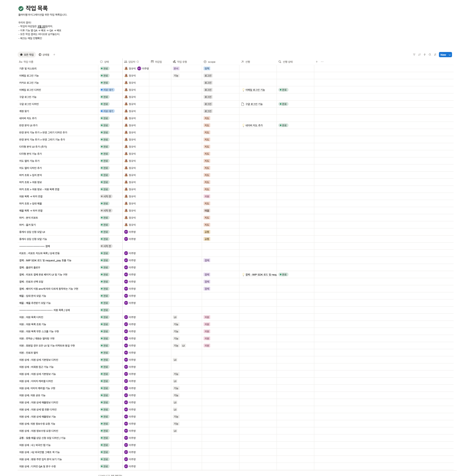Viewport: 458px width, 476px height.
Task: Open 담당자 column header menu
Action: 136,62
